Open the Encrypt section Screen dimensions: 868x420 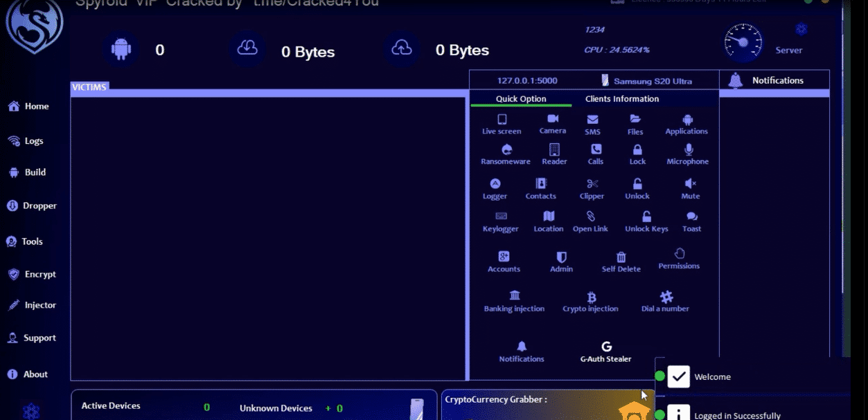coord(32,274)
